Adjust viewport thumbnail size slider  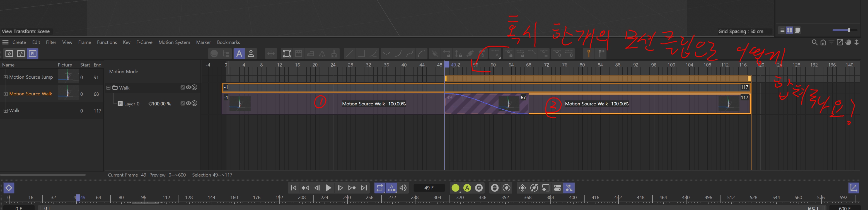(845, 30)
